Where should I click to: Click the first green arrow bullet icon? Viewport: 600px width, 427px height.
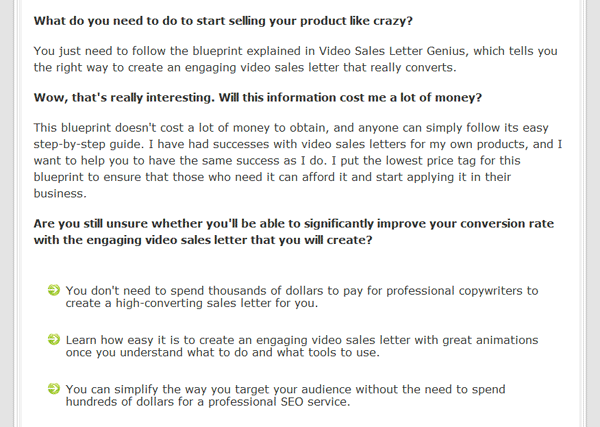coord(54,290)
